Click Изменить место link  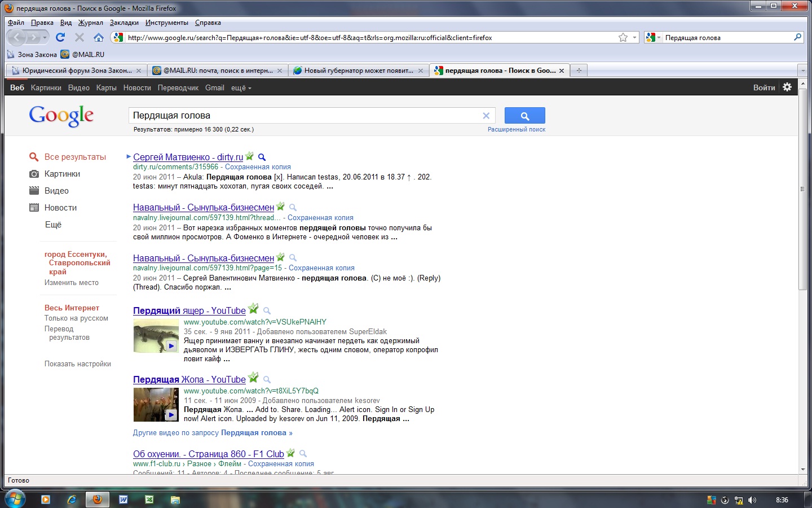pyautogui.click(x=72, y=283)
